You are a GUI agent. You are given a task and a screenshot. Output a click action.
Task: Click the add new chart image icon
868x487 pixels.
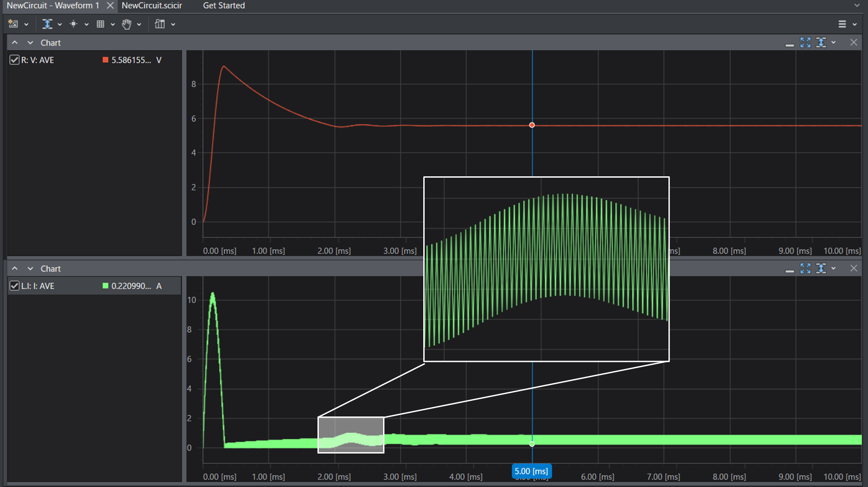coord(13,24)
